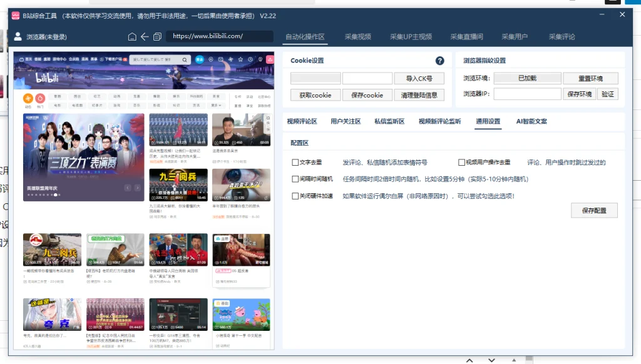This screenshot has height=364, width=641.
Task: Tick the 关闭硬件加速 checkbox
Action: [295, 196]
